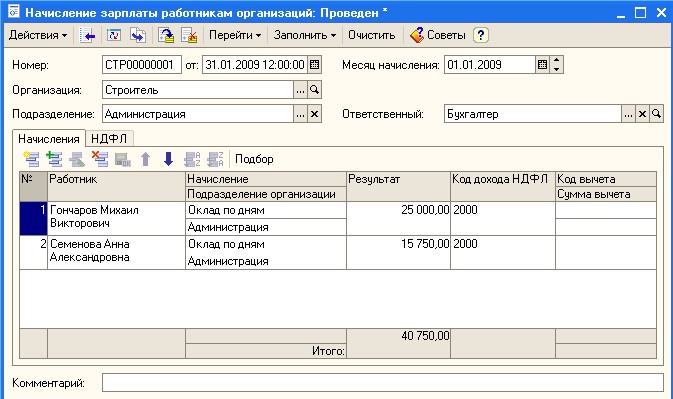The height and width of the screenshot is (399, 673).
Task: Open the Действия dropdown menu
Action: [x=38, y=35]
